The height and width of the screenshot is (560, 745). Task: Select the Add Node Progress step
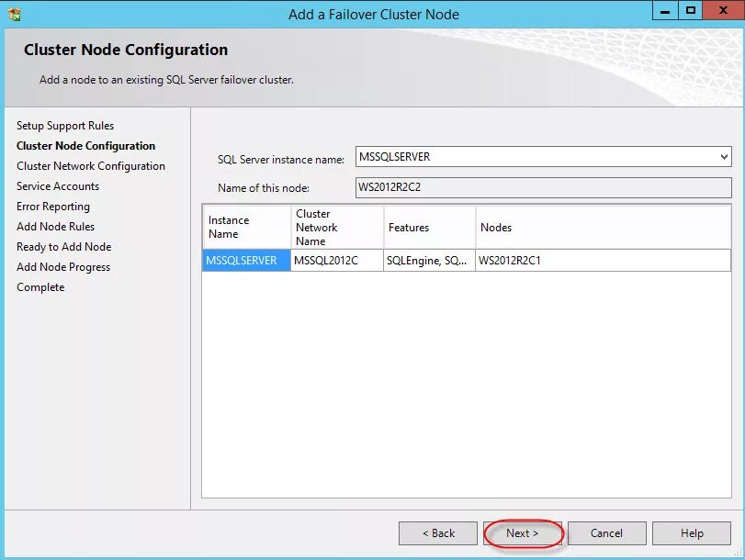(63, 267)
